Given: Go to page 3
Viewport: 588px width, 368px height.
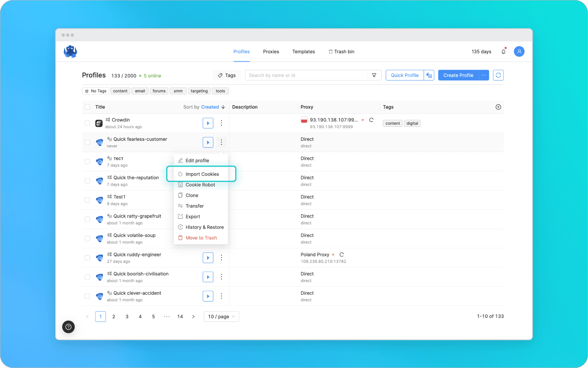Looking at the screenshot, I should (x=127, y=316).
